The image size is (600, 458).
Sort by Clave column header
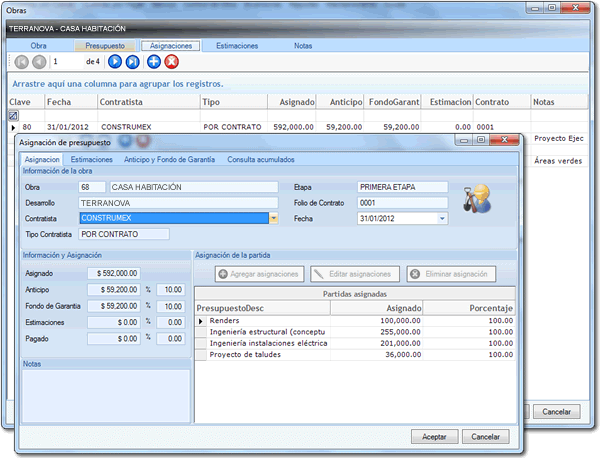pyautogui.click(x=26, y=102)
